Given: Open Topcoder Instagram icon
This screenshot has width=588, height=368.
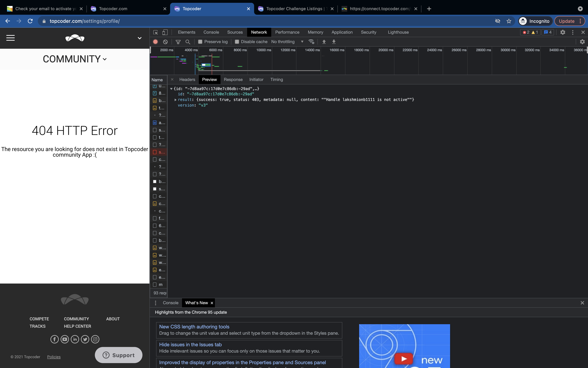Looking at the screenshot, I should [95, 339].
